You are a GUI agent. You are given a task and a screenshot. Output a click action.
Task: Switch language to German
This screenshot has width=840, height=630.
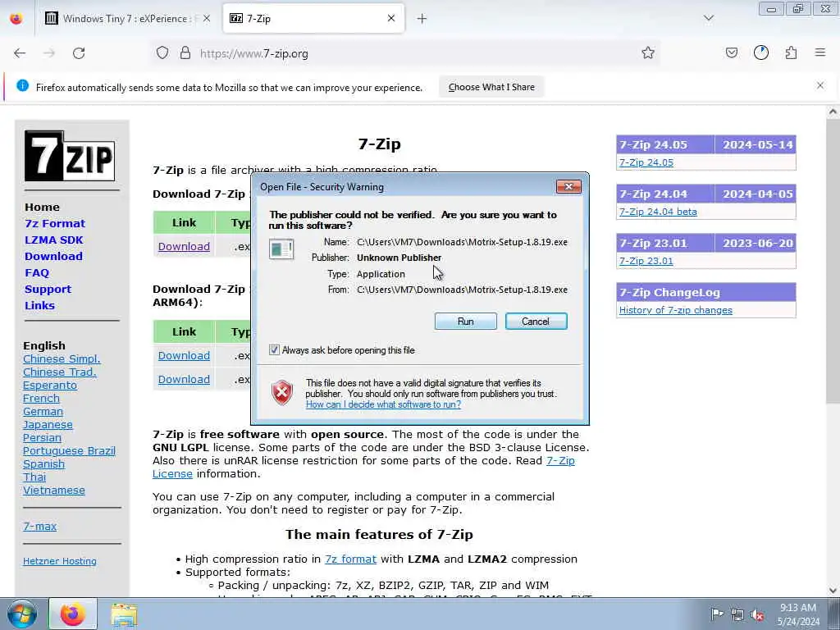pyautogui.click(x=43, y=412)
